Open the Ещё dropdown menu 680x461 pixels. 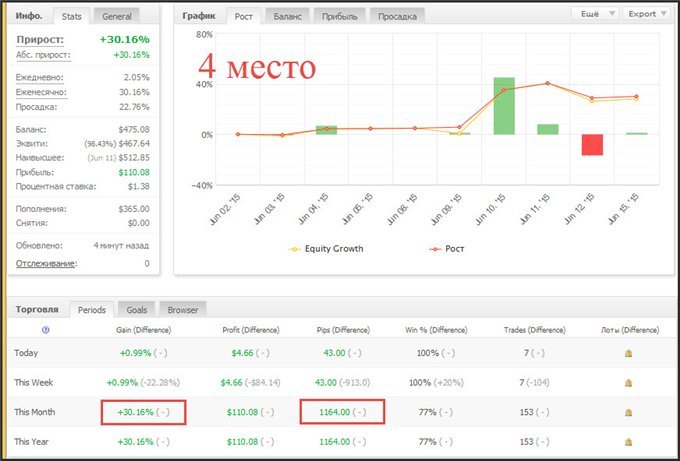(594, 14)
